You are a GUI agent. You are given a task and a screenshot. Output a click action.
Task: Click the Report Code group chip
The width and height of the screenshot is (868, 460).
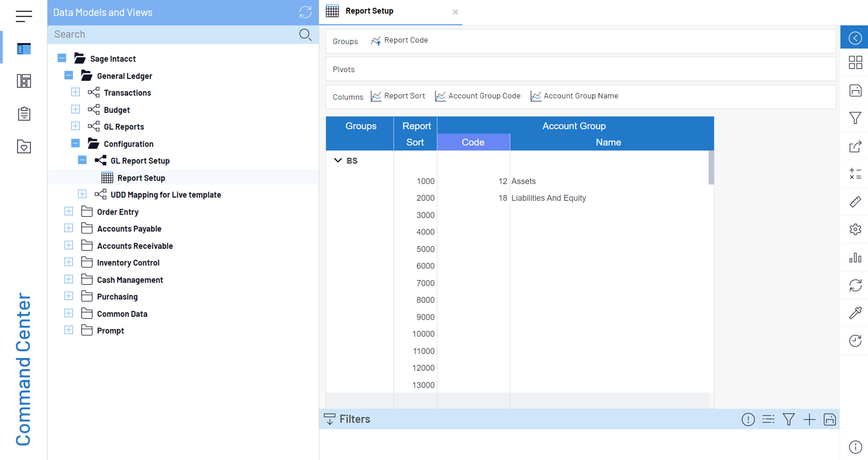[x=400, y=40]
